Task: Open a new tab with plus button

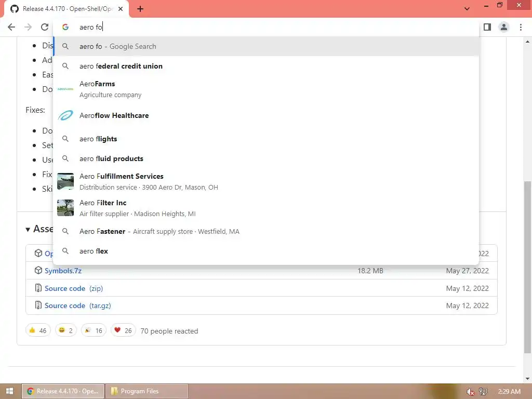Action: click(140, 9)
